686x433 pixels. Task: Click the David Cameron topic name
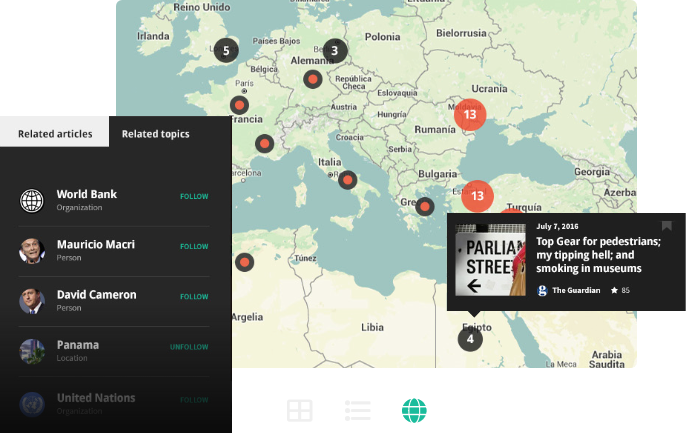[97, 295]
